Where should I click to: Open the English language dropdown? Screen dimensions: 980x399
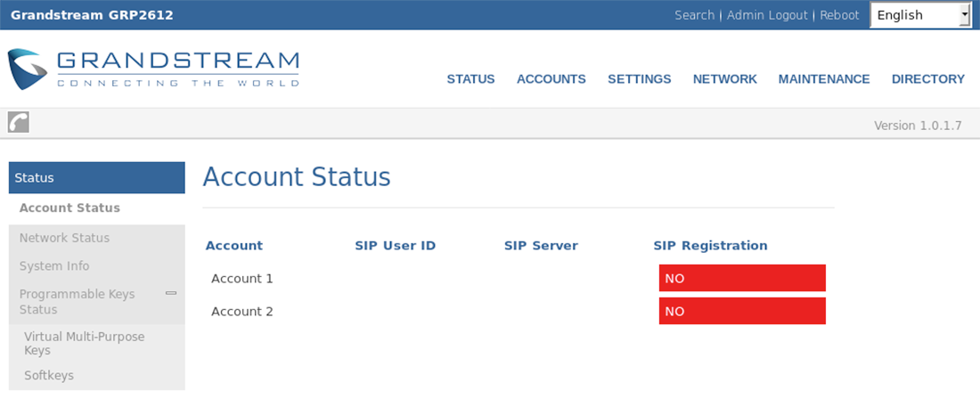(920, 15)
